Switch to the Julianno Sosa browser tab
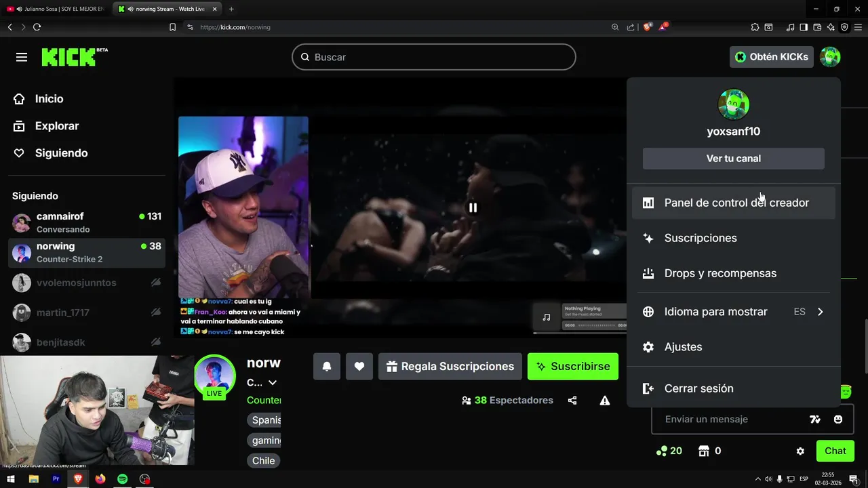 point(56,9)
